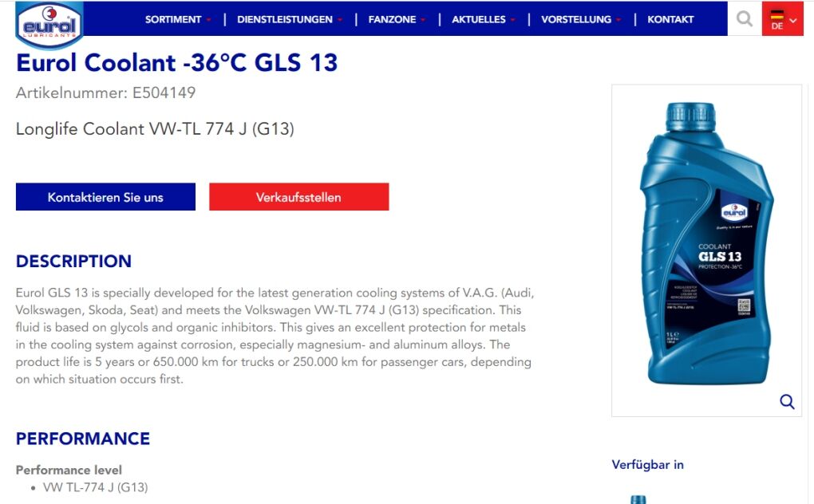The width and height of the screenshot is (814, 504).
Task: Click the GLS 13 bottle image
Action: point(706,244)
